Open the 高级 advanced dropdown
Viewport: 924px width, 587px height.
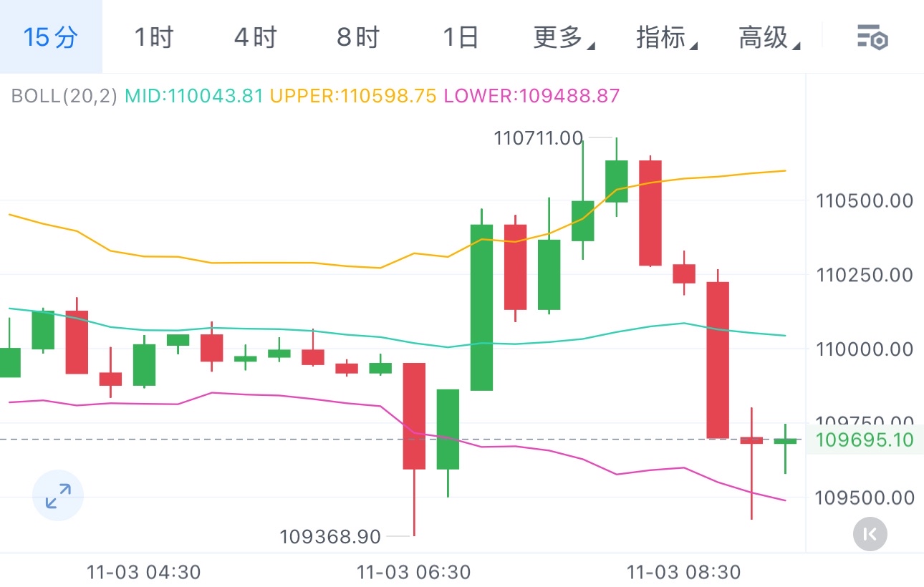(x=769, y=37)
